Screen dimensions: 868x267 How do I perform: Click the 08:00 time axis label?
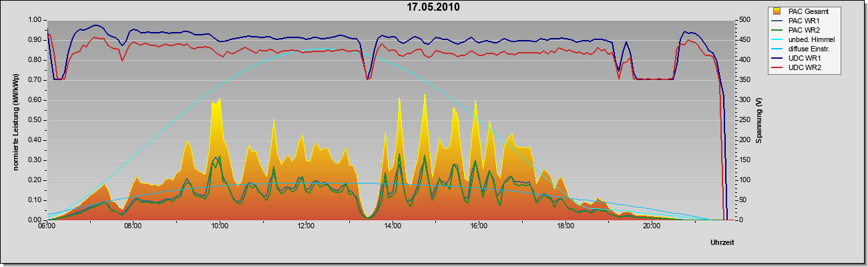(x=133, y=226)
